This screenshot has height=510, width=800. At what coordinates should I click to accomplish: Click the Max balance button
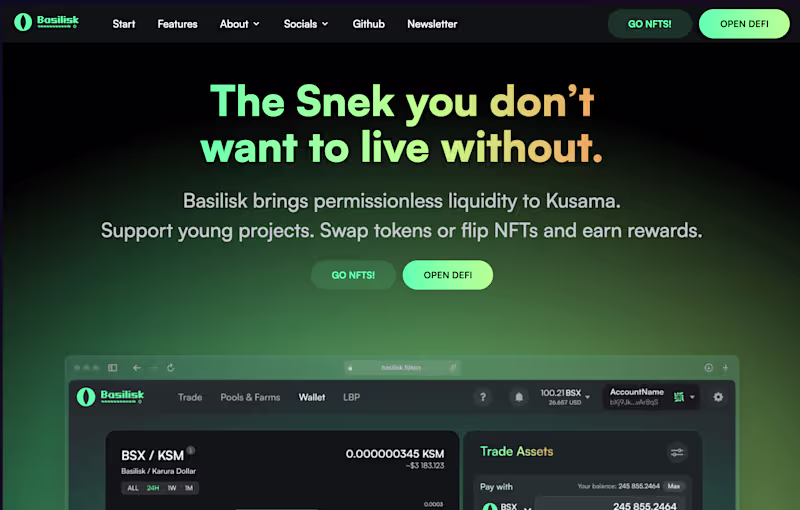tap(673, 486)
